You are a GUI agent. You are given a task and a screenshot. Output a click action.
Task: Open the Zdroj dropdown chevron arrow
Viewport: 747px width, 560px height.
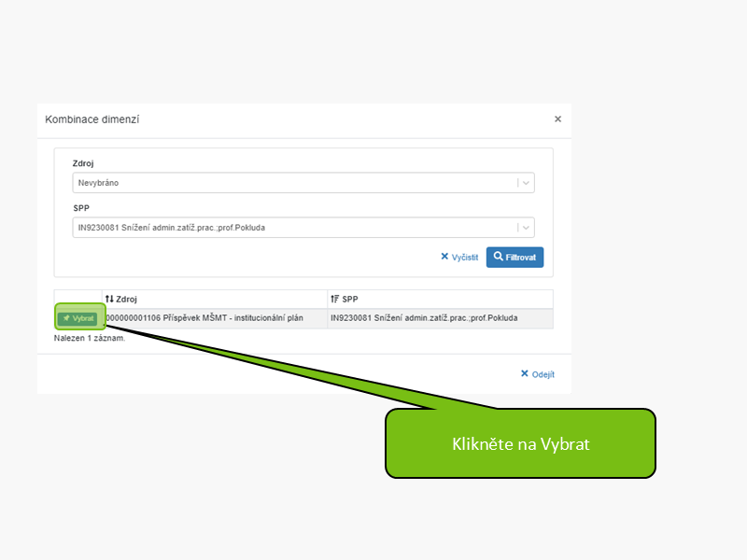(x=526, y=183)
